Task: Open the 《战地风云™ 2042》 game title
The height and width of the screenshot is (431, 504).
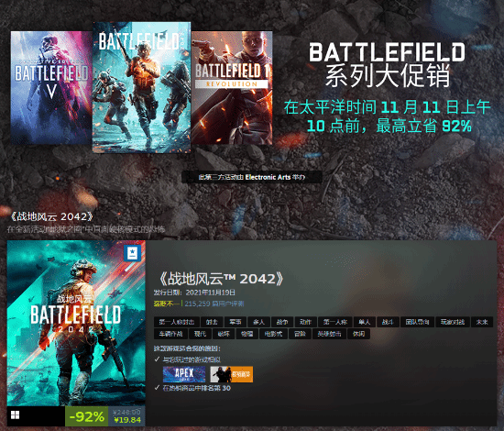Action: tap(221, 279)
